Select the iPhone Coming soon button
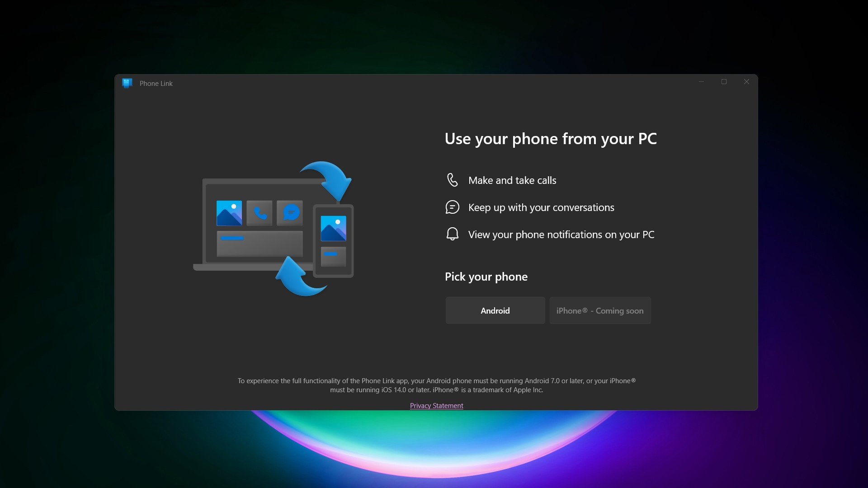Screen dimensions: 868x488 coord(600,310)
